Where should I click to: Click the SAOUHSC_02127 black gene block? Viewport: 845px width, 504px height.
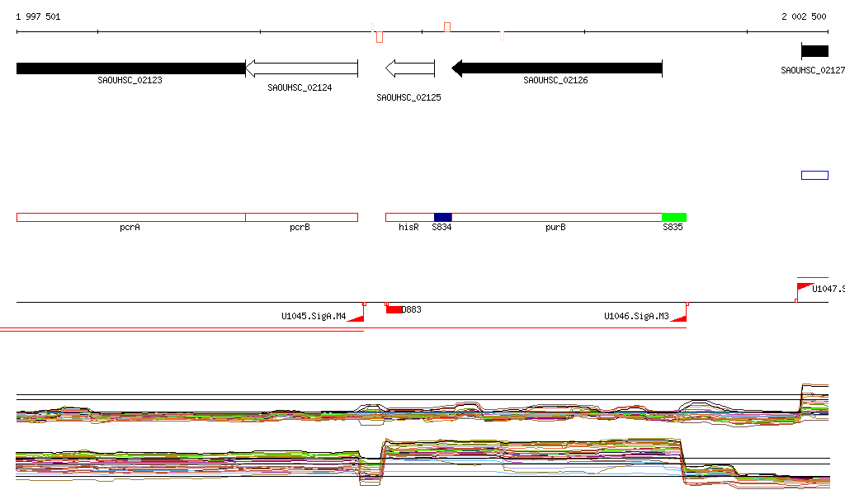[814, 52]
